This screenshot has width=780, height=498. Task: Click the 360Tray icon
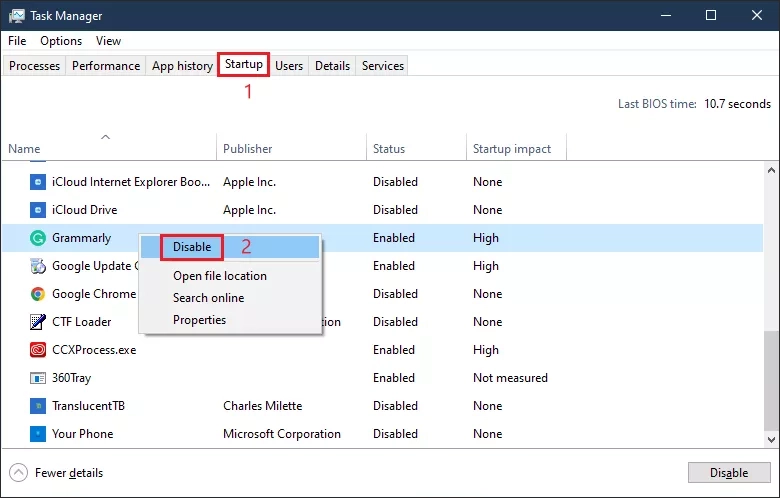[38, 378]
